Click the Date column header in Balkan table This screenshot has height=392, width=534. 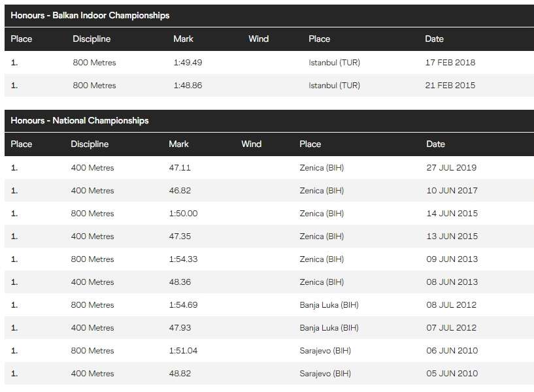[434, 39]
